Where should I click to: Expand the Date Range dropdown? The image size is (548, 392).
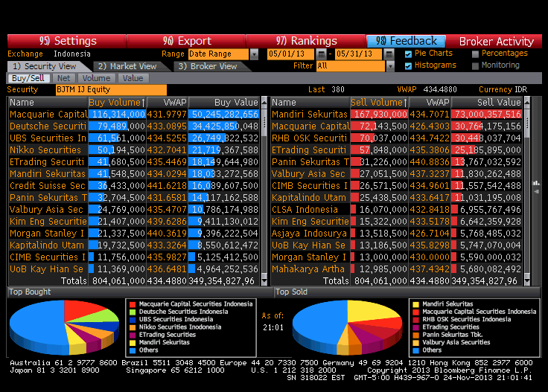point(254,54)
